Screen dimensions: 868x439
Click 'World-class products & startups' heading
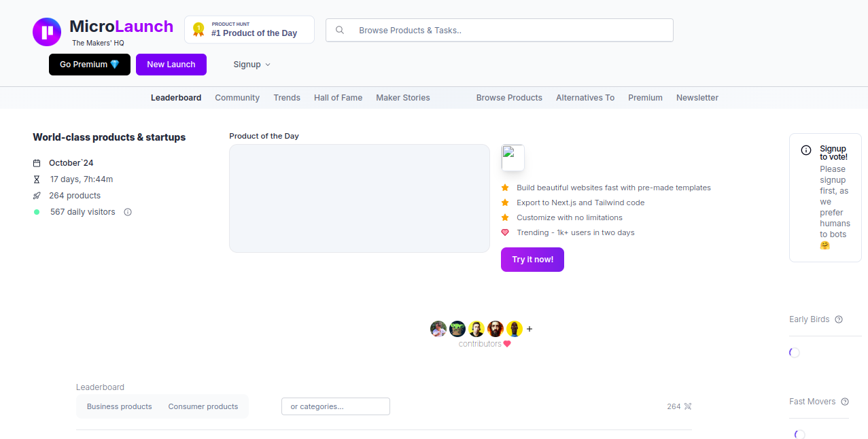coord(109,137)
